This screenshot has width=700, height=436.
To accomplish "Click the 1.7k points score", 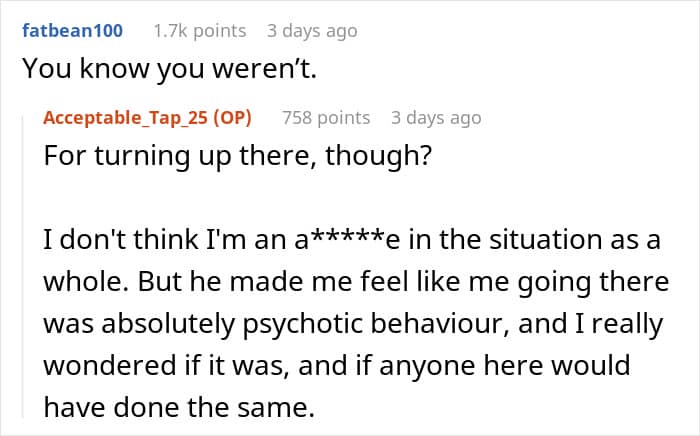I will (200, 31).
